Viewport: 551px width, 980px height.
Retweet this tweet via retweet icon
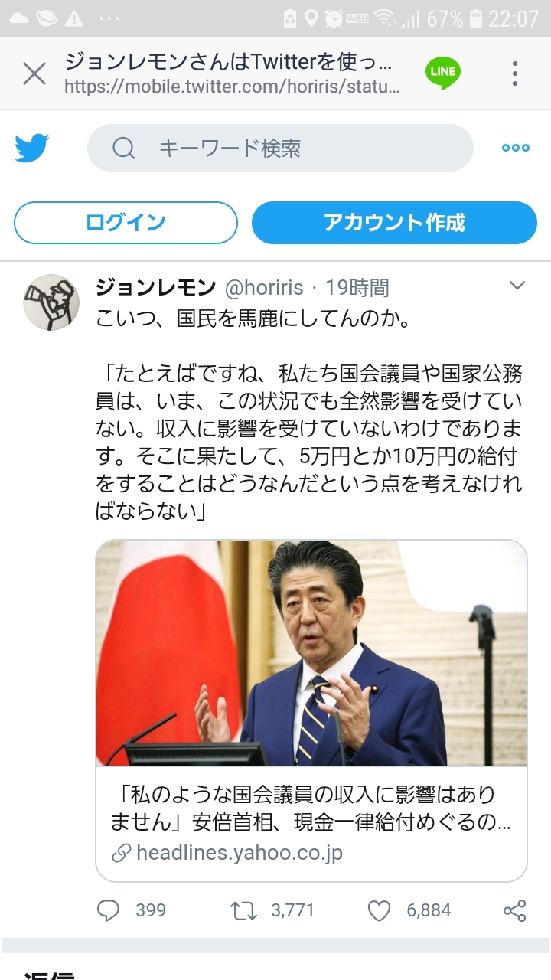pos(243,910)
